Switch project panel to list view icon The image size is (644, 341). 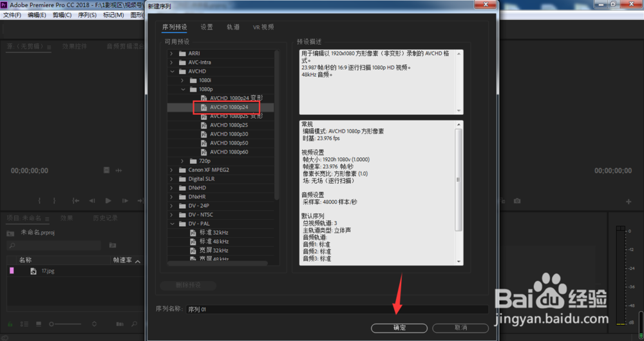coord(24,324)
